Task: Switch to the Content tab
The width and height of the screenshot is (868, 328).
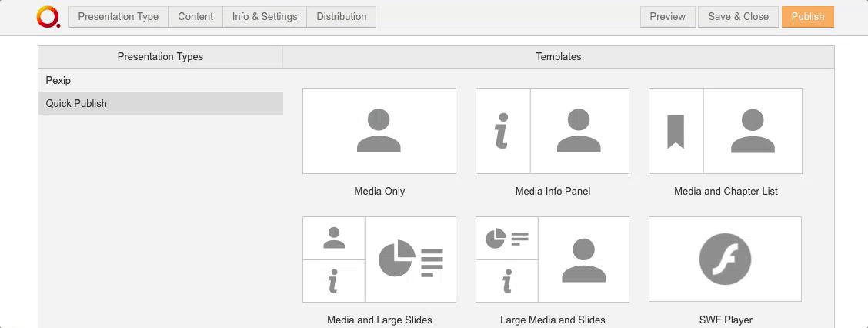Action: point(195,17)
